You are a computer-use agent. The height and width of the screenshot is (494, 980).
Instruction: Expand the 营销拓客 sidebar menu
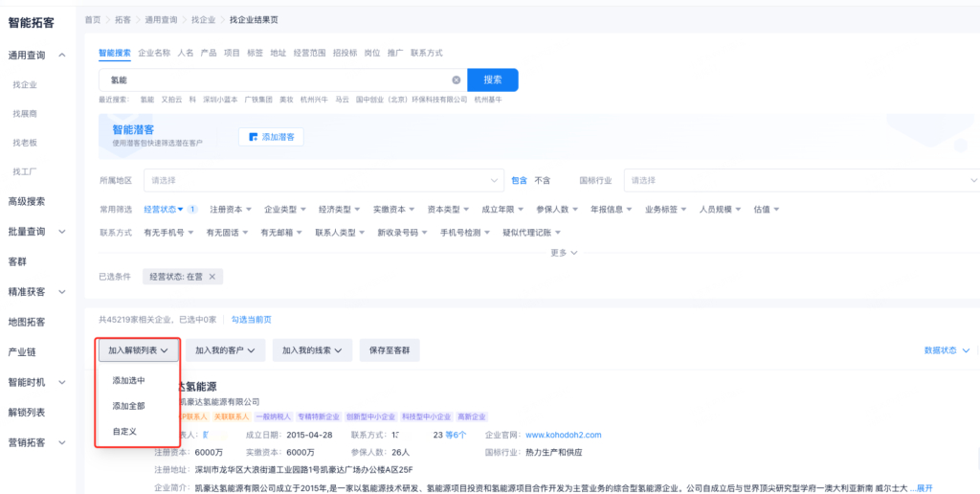(x=61, y=442)
